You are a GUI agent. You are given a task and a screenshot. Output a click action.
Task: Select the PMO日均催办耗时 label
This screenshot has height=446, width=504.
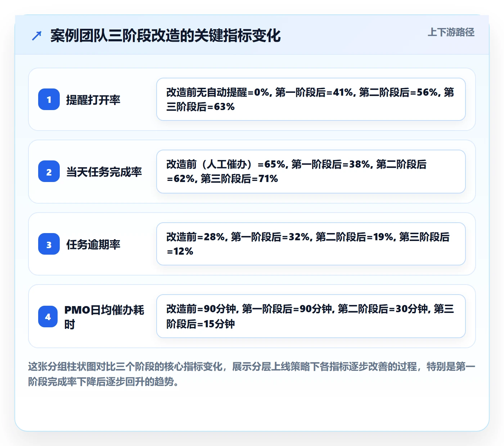(x=104, y=317)
